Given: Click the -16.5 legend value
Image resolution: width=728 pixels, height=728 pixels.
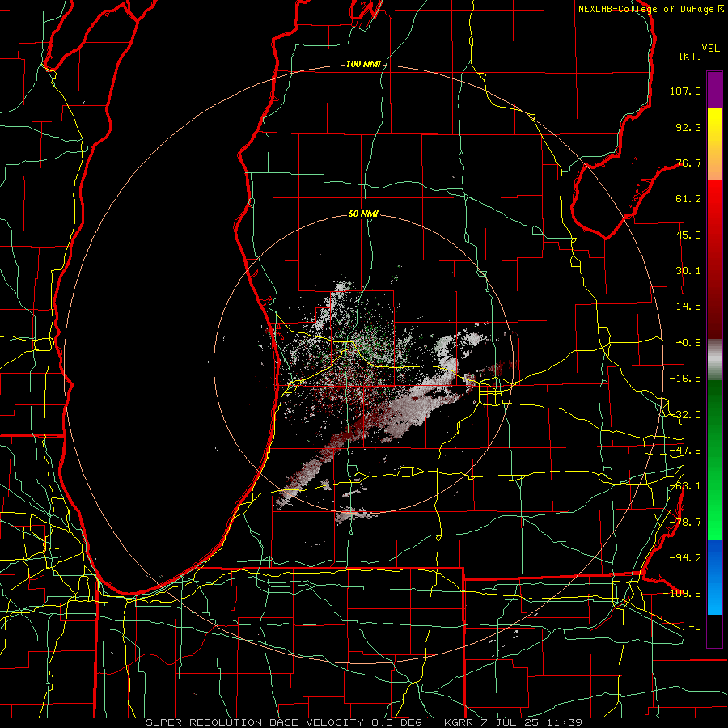Looking at the screenshot, I should 685,379.
